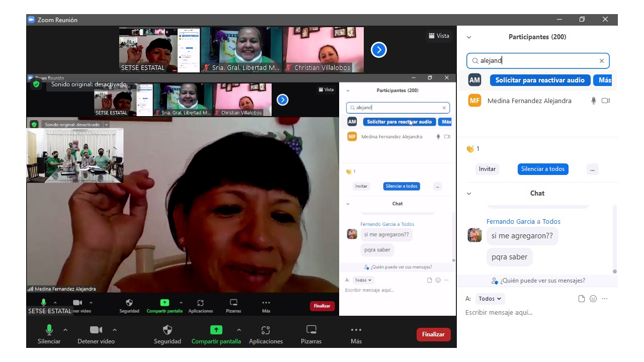Click the Escribir mensaje aquí chat field
The width and height of the screenshot is (644, 362).
pyautogui.click(x=533, y=313)
